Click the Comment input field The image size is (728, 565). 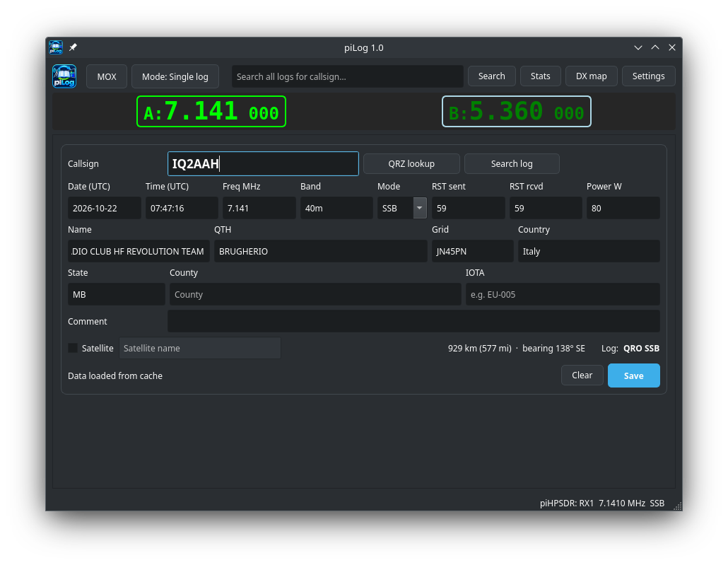(x=413, y=321)
